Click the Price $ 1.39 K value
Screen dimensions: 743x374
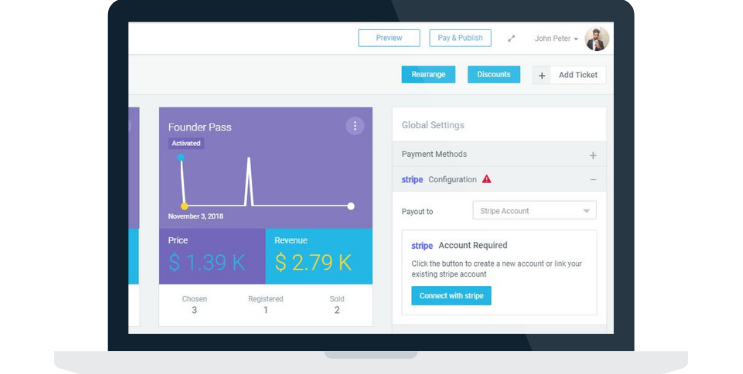point(207,262)
